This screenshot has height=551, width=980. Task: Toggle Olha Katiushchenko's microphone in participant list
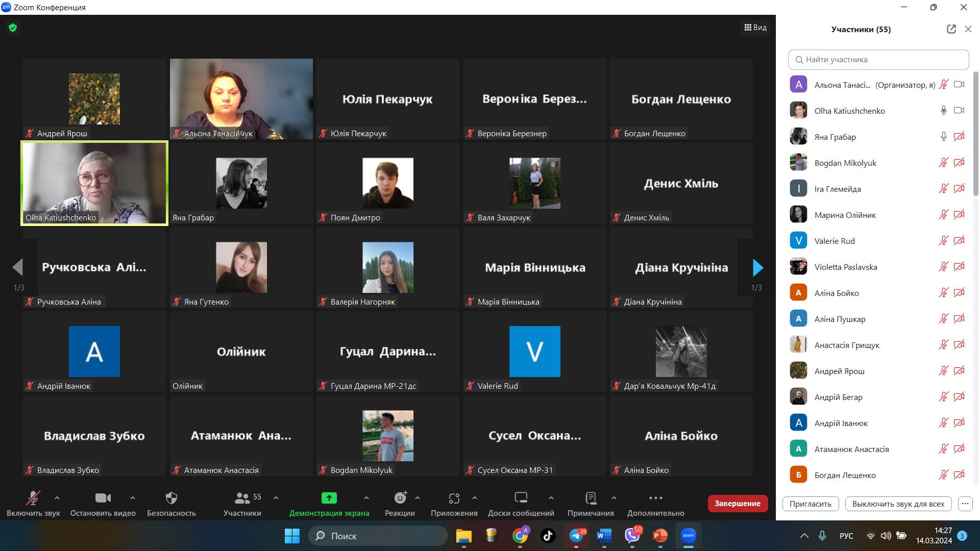[943, 111]
